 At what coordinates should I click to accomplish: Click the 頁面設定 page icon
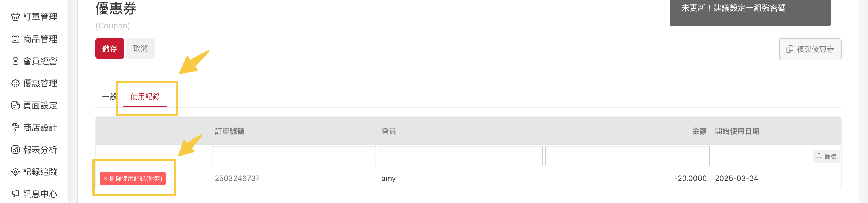pyautogui.click(x=15, y=105)
